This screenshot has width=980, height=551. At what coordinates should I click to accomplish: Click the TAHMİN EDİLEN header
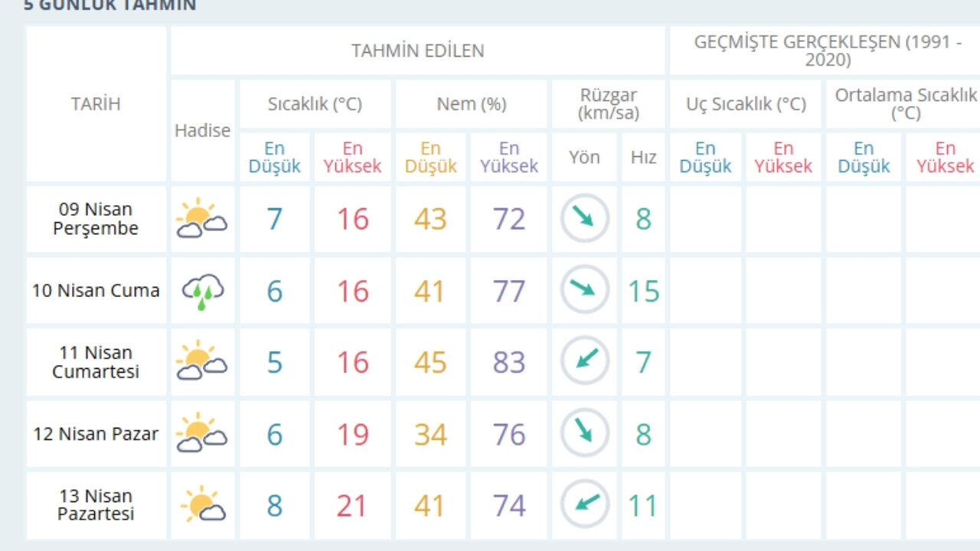click(x=417, y=51)
